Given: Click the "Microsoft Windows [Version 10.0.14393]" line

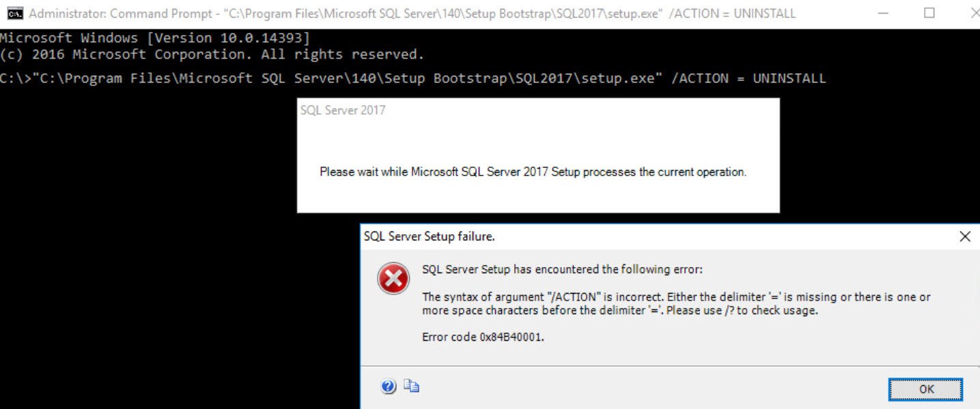Looking at the screenshot, I should [155, 38].
